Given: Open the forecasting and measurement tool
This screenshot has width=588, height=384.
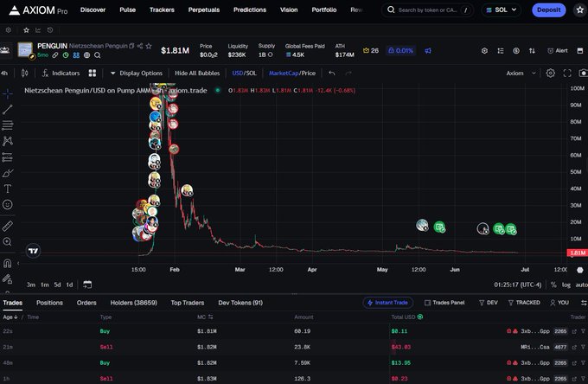Looking at the screenshot, I should tap(8, 157).
